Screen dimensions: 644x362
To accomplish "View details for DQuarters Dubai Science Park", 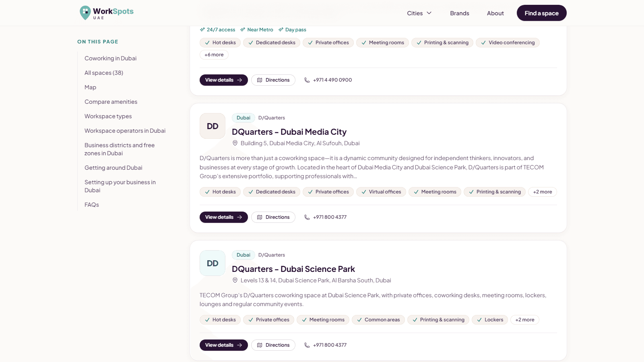I will (223, 345).
